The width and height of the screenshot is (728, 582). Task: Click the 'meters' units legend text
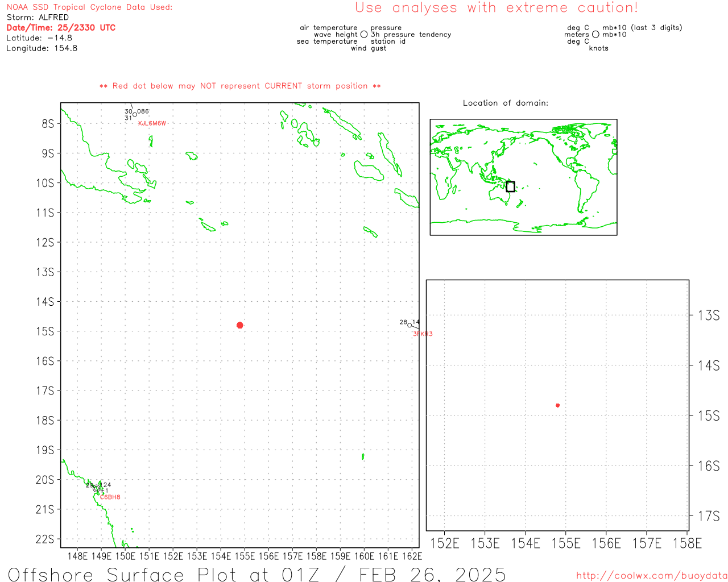tap(577, 35)
